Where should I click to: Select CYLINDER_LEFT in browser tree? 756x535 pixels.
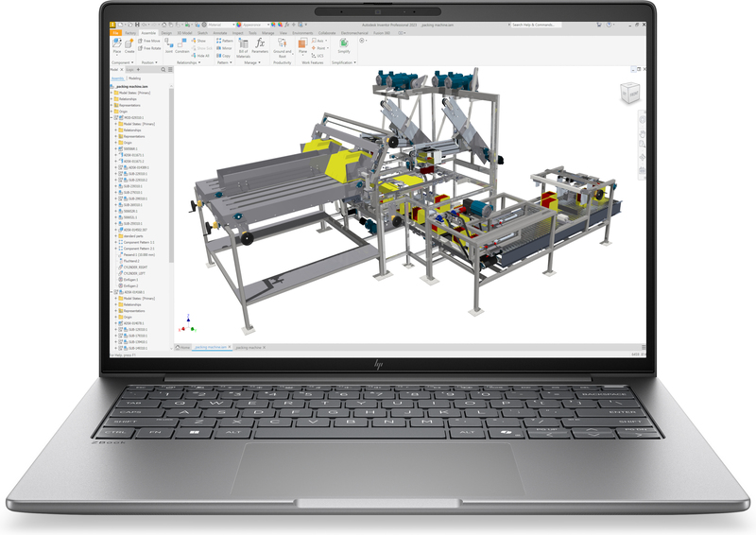pos(132,273)
